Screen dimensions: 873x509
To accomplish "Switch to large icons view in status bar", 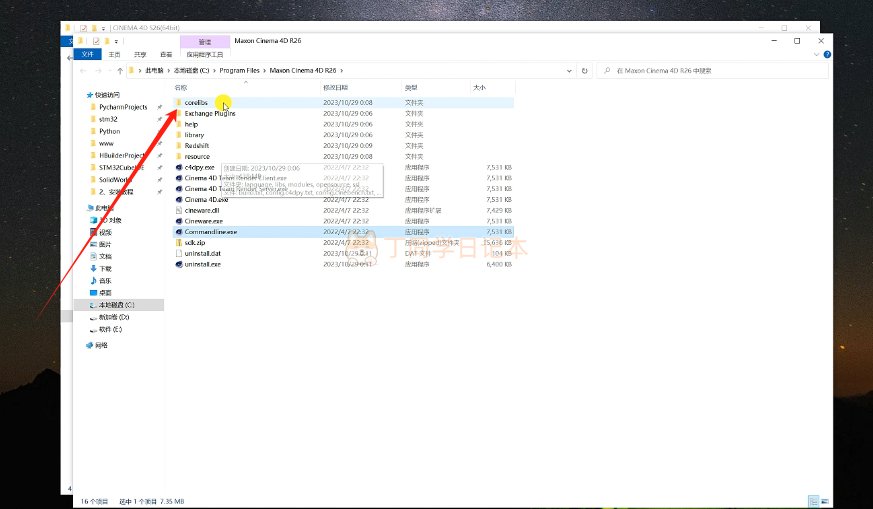I will 824,500.
